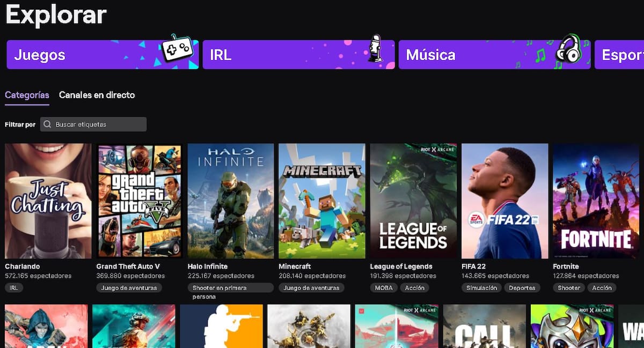Click the game controller icon on Juegos
Viewport: 644px width, 348px height.
click(177, 48)
